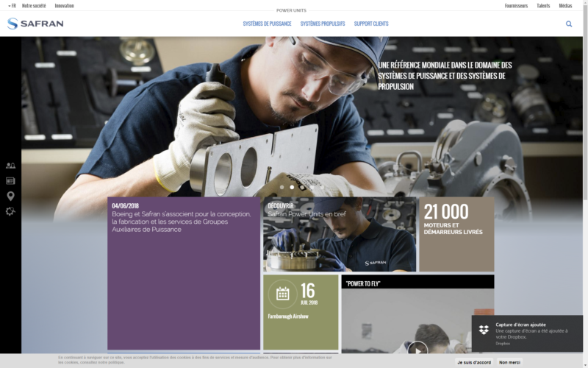Screen dimensions: 588x368
Task: Click the calendar icon on Farnborough tile
Action: point(283,294)
